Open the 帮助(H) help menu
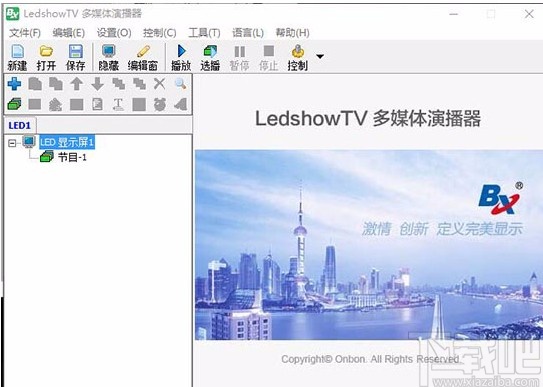This screenshot has height=387, width=543. click(293, 33)
